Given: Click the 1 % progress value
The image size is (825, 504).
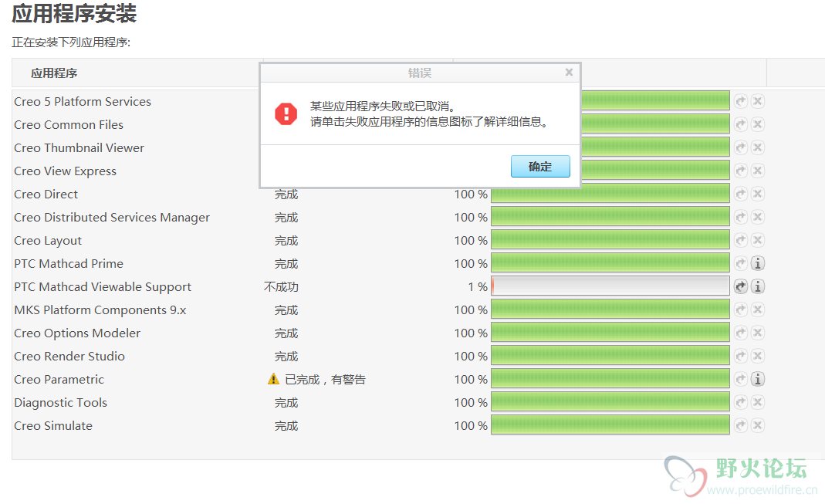Looking at the screenshot, I should [x=478, y=286].
